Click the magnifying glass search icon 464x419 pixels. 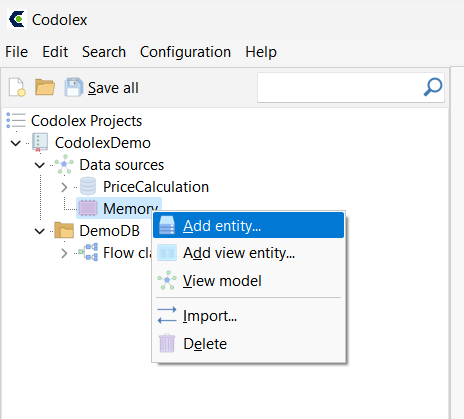point(433,87)
